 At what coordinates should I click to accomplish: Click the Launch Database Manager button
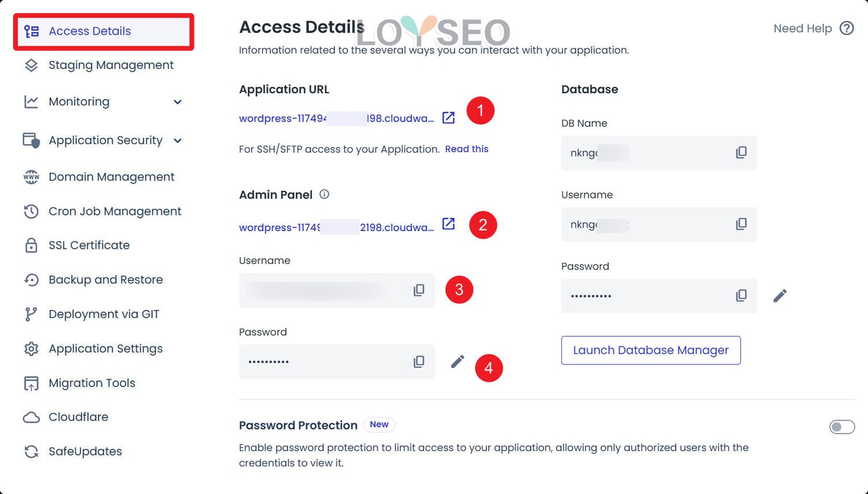click(650, 350)
